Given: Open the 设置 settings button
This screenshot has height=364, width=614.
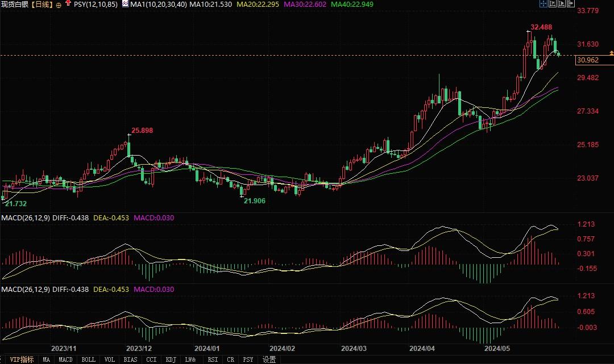Looking at the screenshot, I should [269, 359].
